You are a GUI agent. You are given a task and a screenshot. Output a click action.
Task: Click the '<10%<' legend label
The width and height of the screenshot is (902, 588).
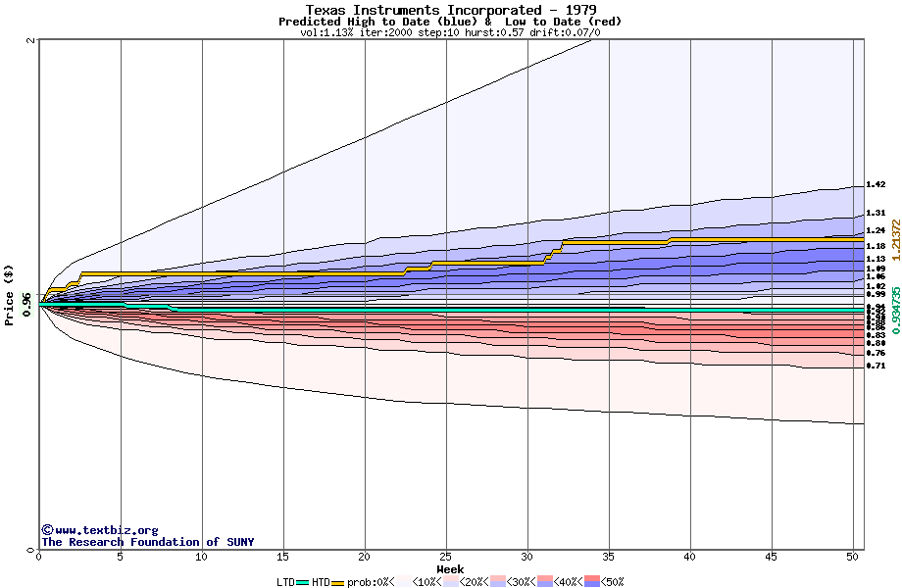[x=427, y=582]
